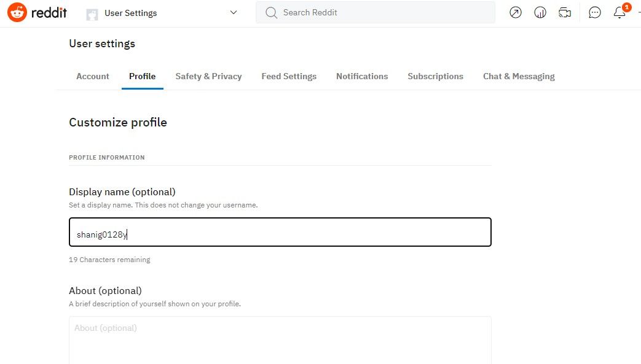Switch to the Account tab

coord(92,76)
